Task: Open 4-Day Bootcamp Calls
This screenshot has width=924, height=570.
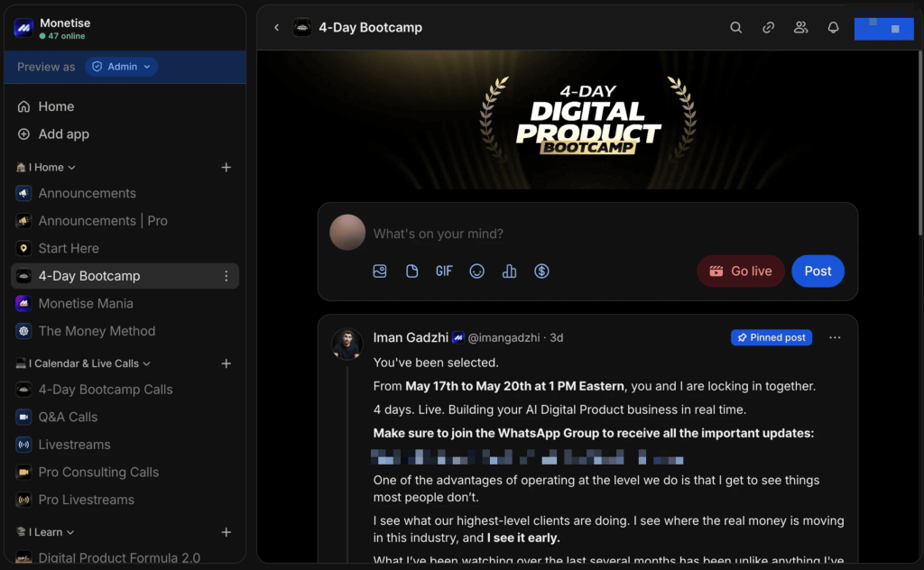Action: 125,390
